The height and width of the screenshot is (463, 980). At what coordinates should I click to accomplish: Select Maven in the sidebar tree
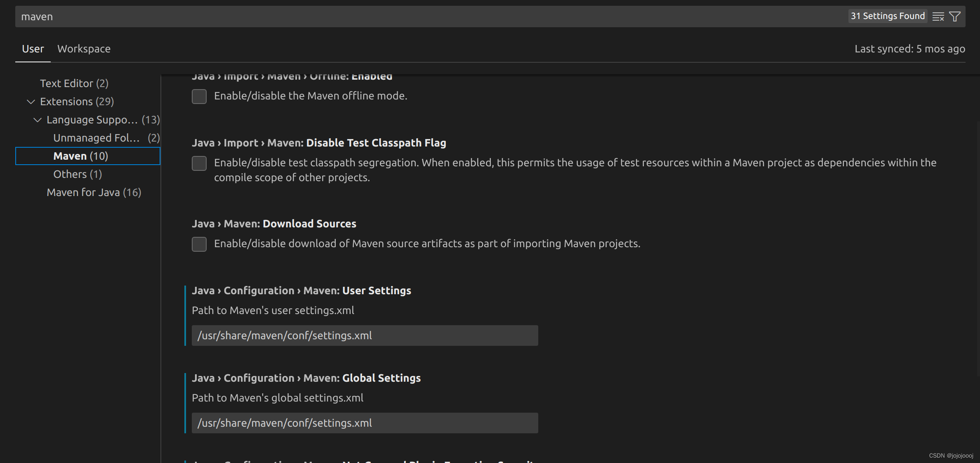[80, 156]
